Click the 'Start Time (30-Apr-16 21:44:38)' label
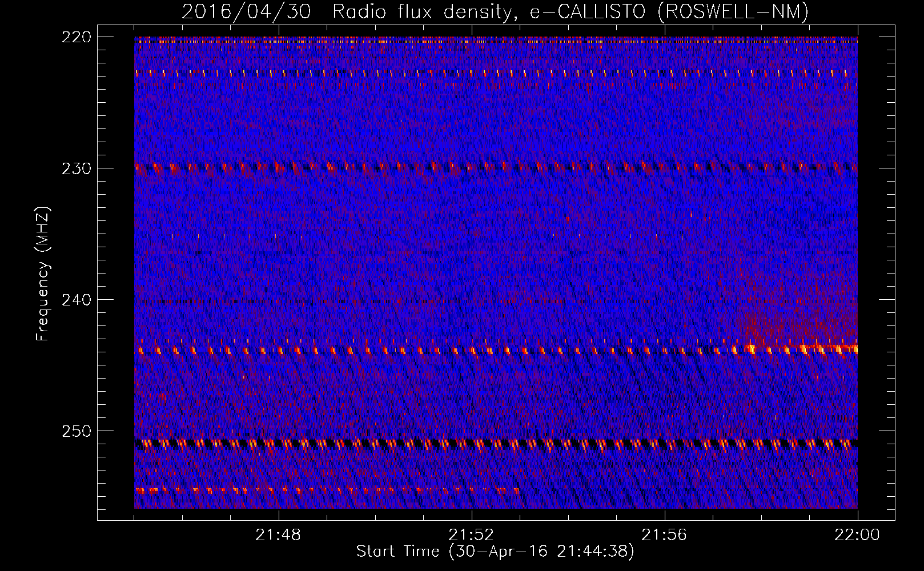Image resolution: width=924 pixels, height=571 pixels. [x=495, y=552]
